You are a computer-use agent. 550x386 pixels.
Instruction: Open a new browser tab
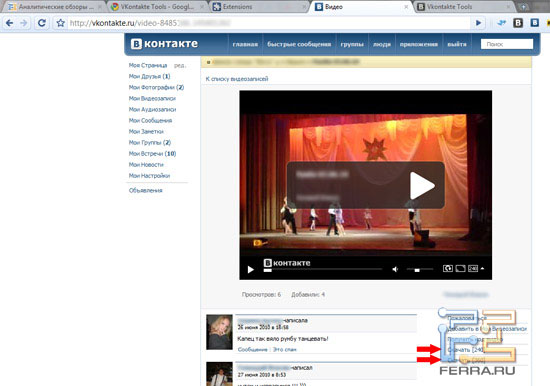(523, 7)
